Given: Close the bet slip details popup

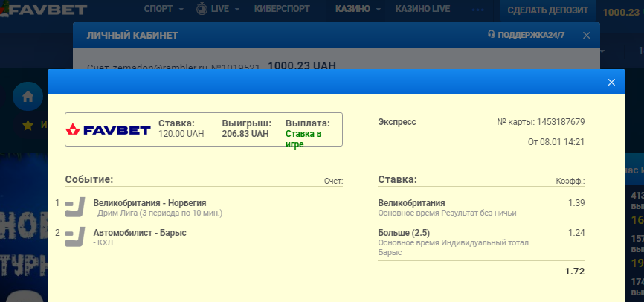Looking at the screenshot, I should point(611,82).
